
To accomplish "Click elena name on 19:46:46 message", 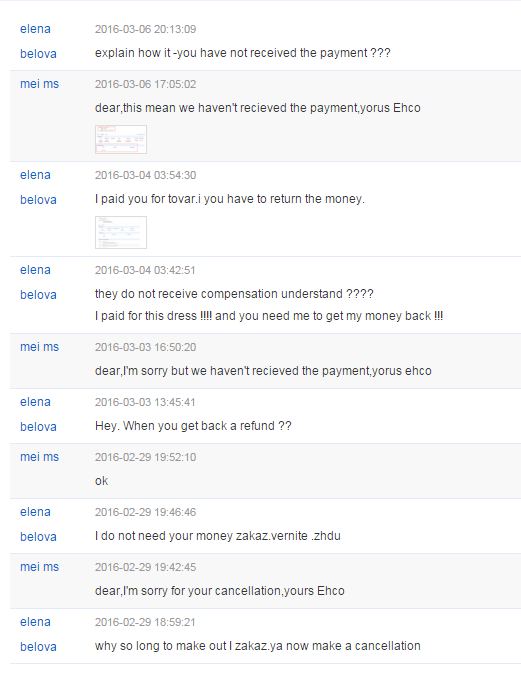I will click(35, 512).
